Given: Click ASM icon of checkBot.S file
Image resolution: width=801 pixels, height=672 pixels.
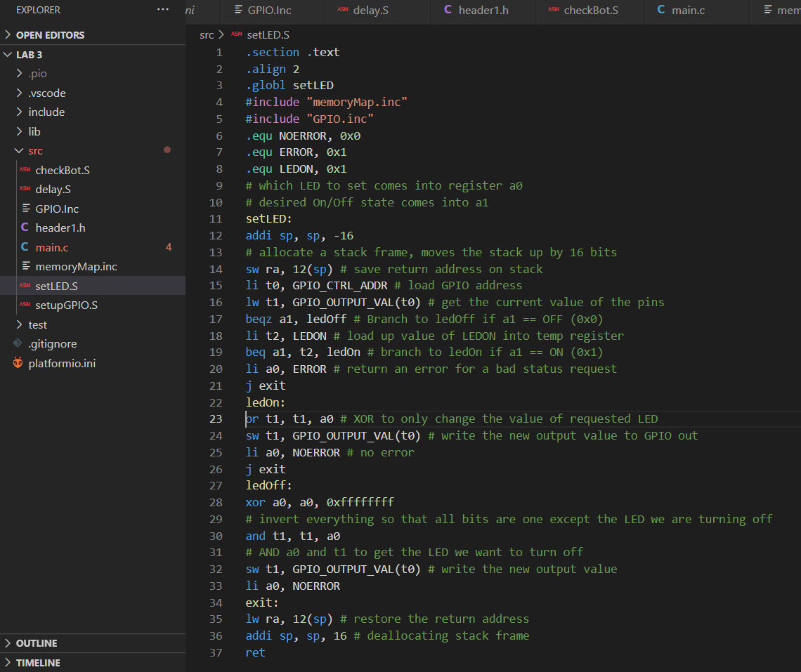Looking at the screenshot, I should [x=25, y=169].
